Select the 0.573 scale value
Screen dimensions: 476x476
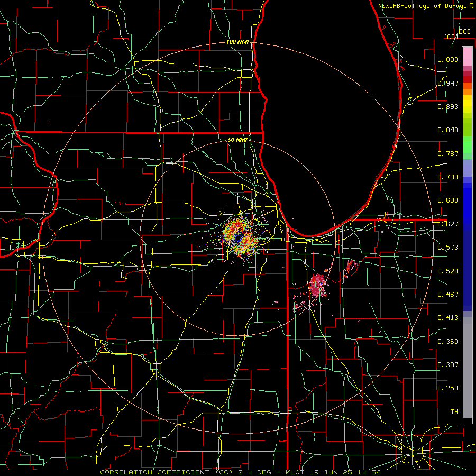448,248
